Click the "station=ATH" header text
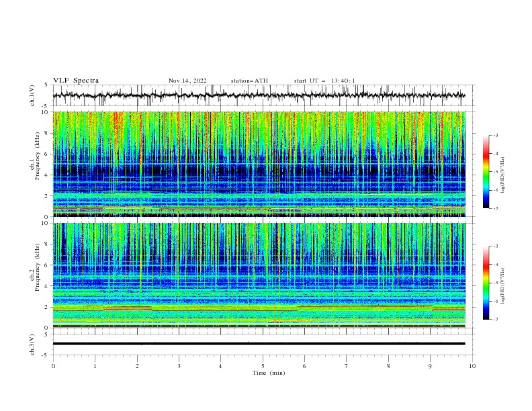Screen dimensions: 532x411 pos(249,81)
